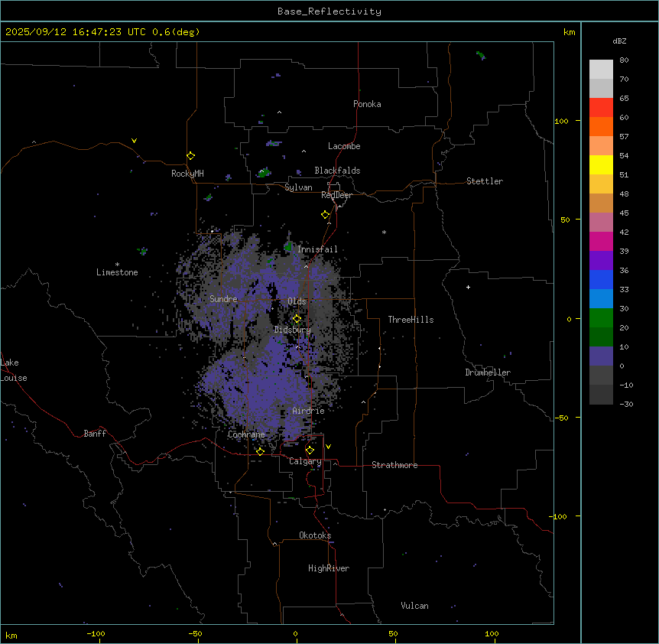Click the Stettler town label
The height and width of the screenshot is (644, 659).
tap(485, 181)
